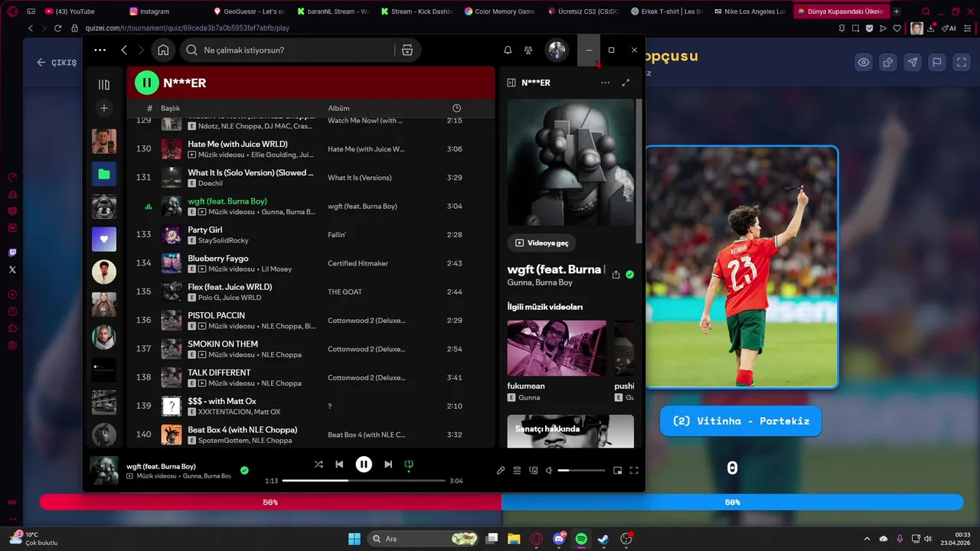Open artist Doechii link

click(x=211, y=184)
